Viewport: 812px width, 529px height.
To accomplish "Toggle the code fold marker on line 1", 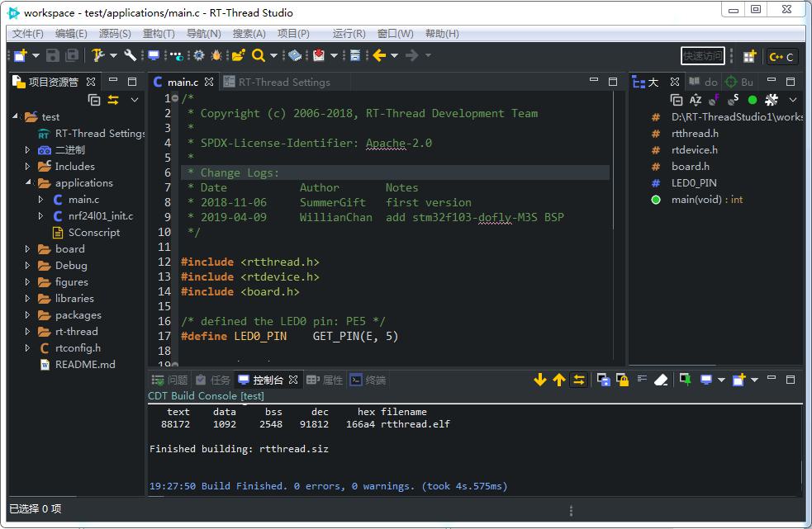I will click(x=175, y=98).
